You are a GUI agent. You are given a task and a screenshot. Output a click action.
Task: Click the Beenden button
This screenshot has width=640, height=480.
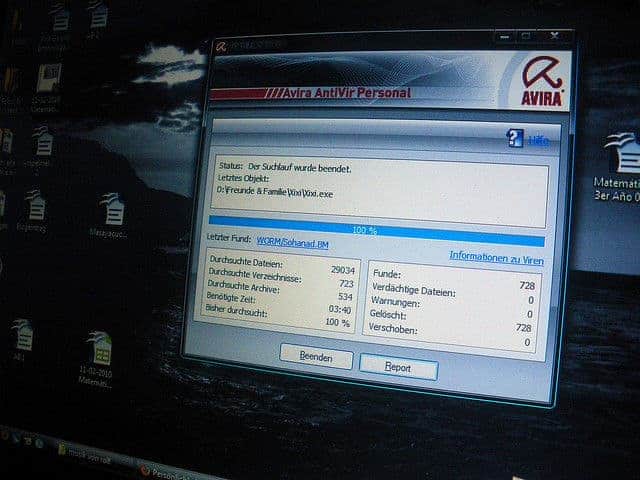tap(316, 357)
